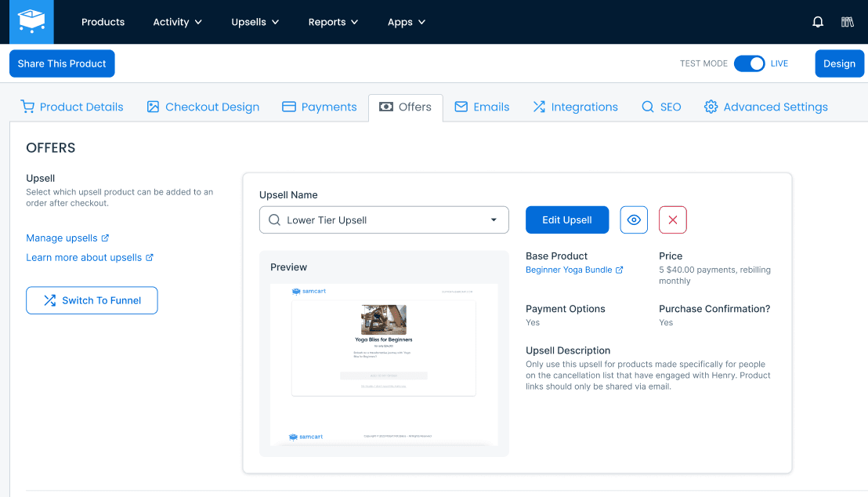The height and width of the screenshot is (497, 868).
Task: Click the upsell page preview thumbnail
Action: click(384, 365)
